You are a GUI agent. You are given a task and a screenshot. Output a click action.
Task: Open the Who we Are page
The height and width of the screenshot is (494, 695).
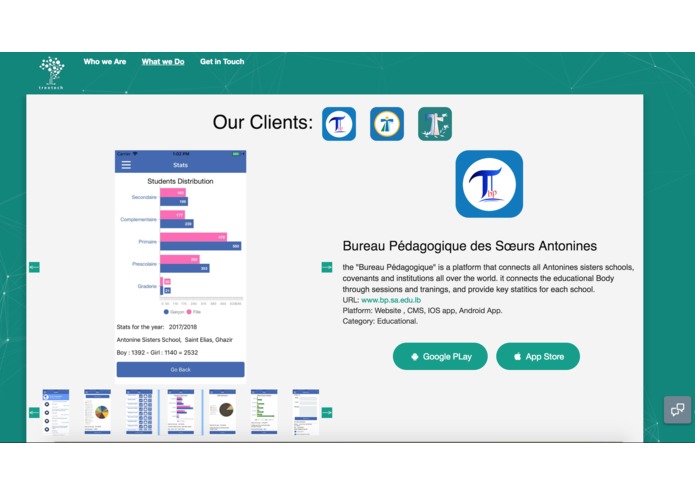pyautogui.click(x=105, y=62)
